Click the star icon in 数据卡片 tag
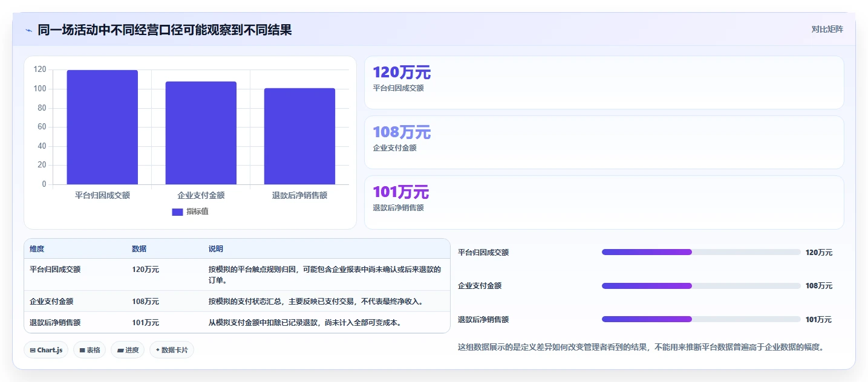868x382 pixels. tap(157, 350)
